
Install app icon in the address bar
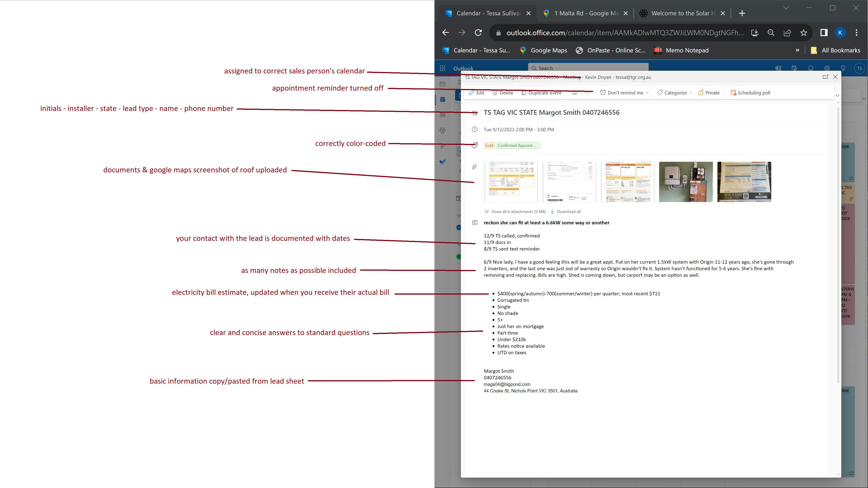[755, 33]
